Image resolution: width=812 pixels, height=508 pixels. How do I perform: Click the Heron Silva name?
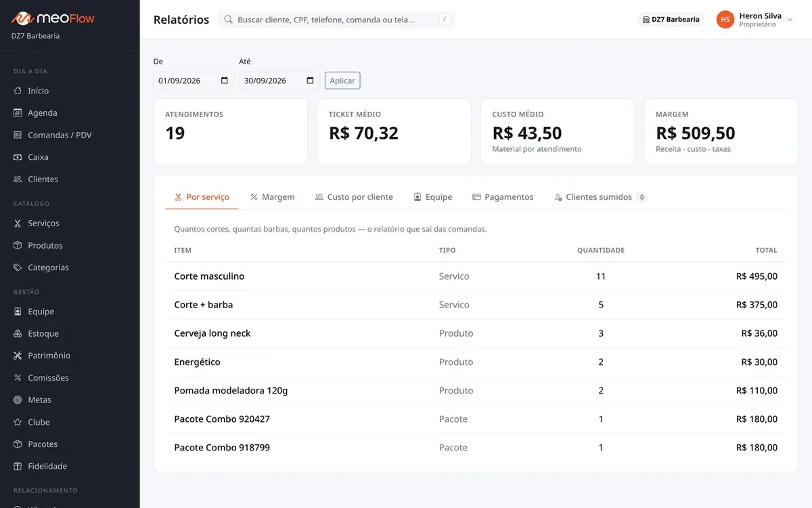tap(761, 16)
